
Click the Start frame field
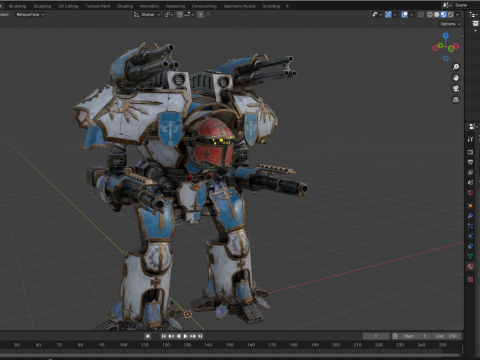(x=415, y=336)
